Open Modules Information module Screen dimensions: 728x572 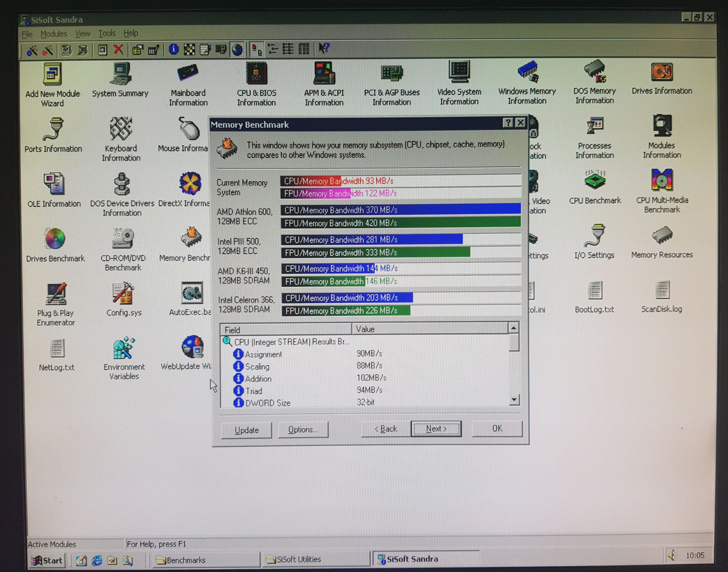click(x=662, y=137)
